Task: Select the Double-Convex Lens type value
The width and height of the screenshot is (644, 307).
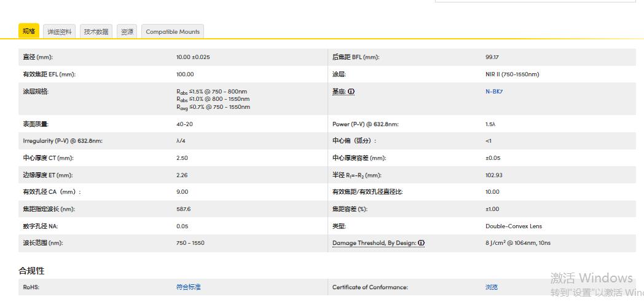Action: pyautogui.click(x=513, y=226)
